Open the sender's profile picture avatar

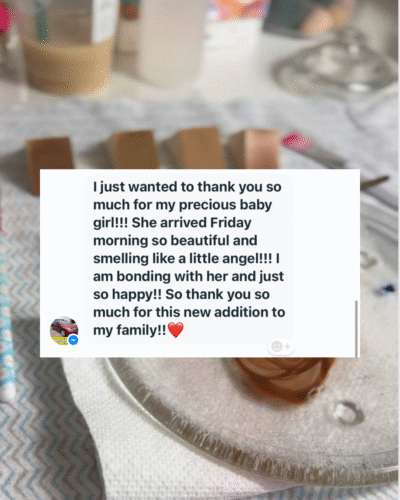pos(64,330)
